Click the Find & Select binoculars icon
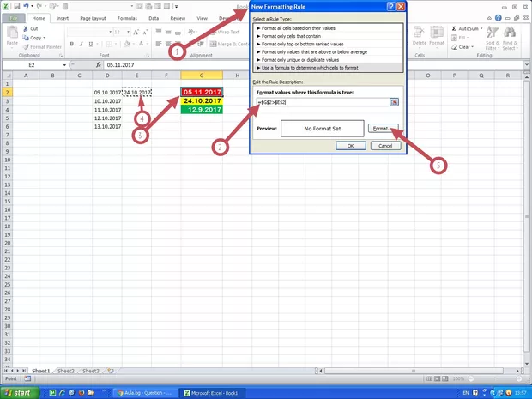The height and width of the screenshot is (399, 532). point(510,33)
